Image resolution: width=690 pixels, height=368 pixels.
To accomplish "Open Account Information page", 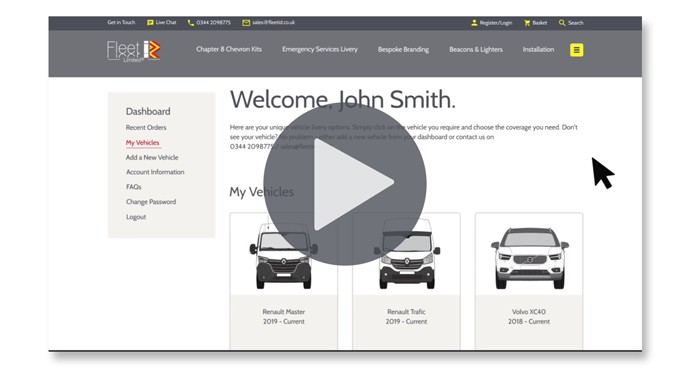I will coord(155,172).
